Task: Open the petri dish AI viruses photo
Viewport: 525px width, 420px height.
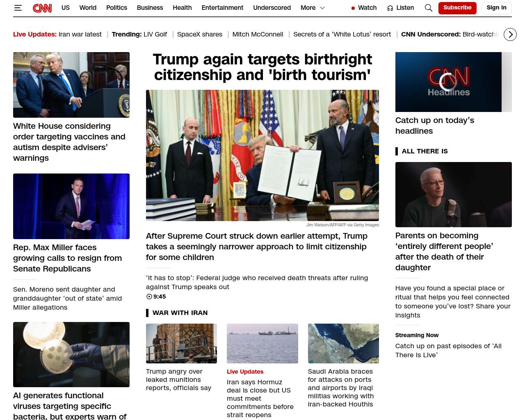Action: point(71,354)
